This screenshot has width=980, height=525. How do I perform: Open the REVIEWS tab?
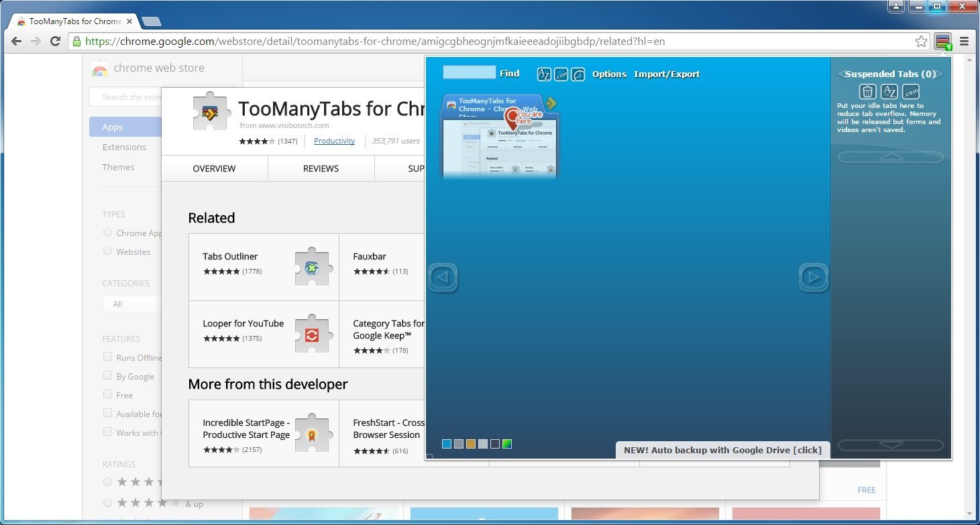point(321,168)
